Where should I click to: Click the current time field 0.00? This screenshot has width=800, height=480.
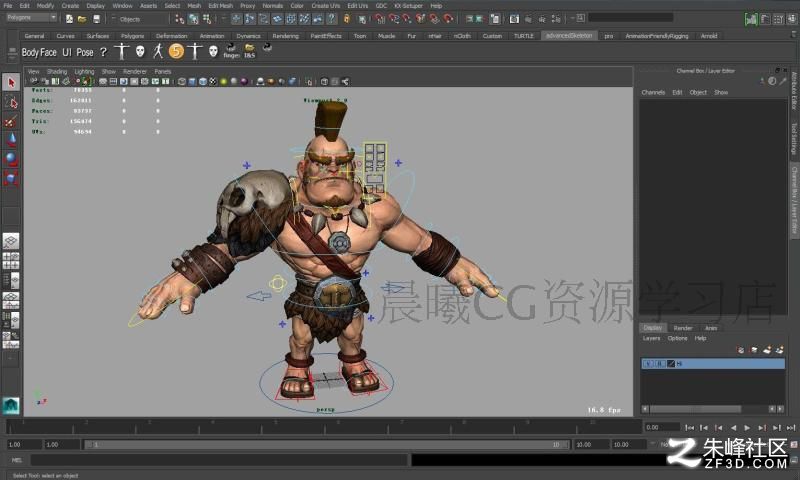pos(662,427)
